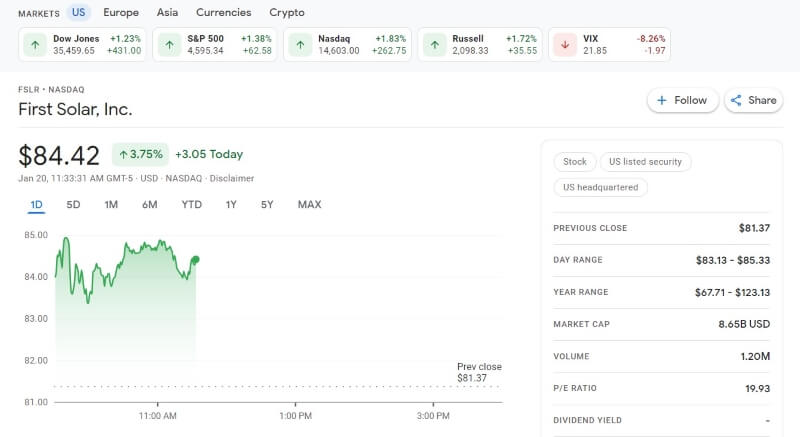Switch to the Asia markets tab
This screenshot has height=437, width=800.
(167, 12)
